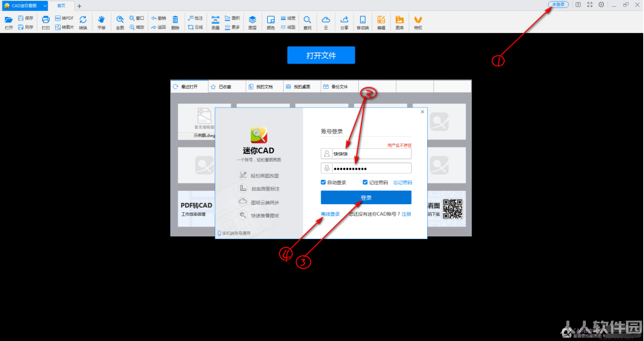Click the 保存 save icon
Viewport: 644px width, 341px height.
click(x=21, y=18)
